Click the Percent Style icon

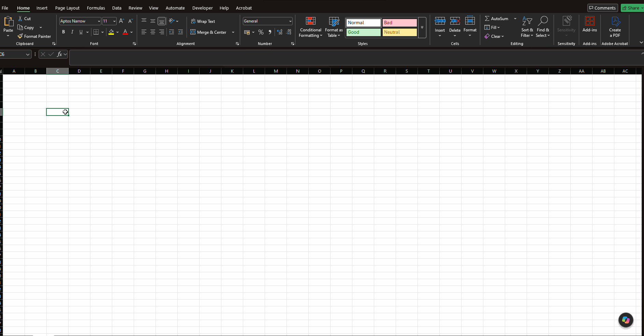261,32
